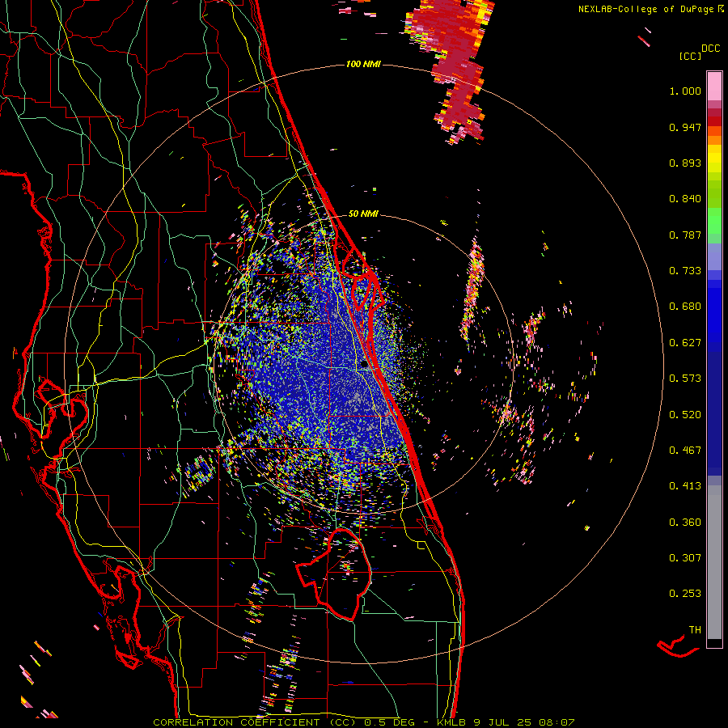The width and height of the screenshot is (728, 728).
Task: Click the CORRELATION COEFFICIENT (CC) caption text
Action: (255, 722)
